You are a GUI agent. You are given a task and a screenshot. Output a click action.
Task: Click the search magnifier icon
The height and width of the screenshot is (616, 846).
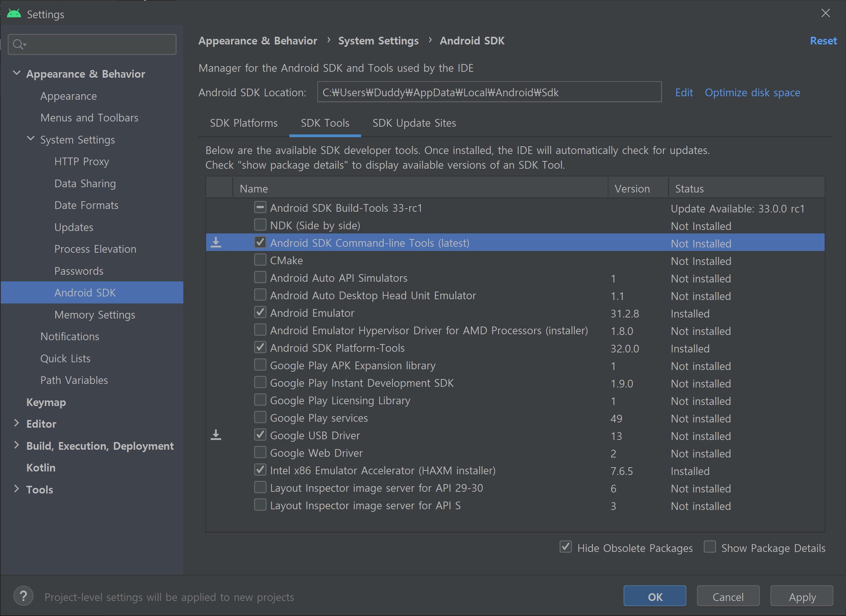tap(18, 44)
